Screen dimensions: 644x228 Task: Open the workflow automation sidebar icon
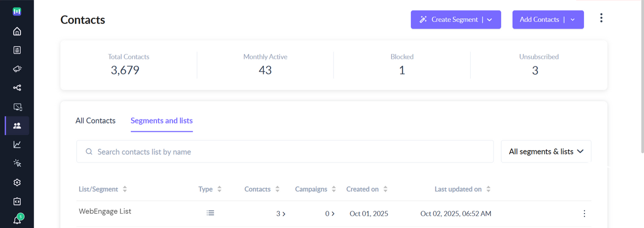pos(17,88)
